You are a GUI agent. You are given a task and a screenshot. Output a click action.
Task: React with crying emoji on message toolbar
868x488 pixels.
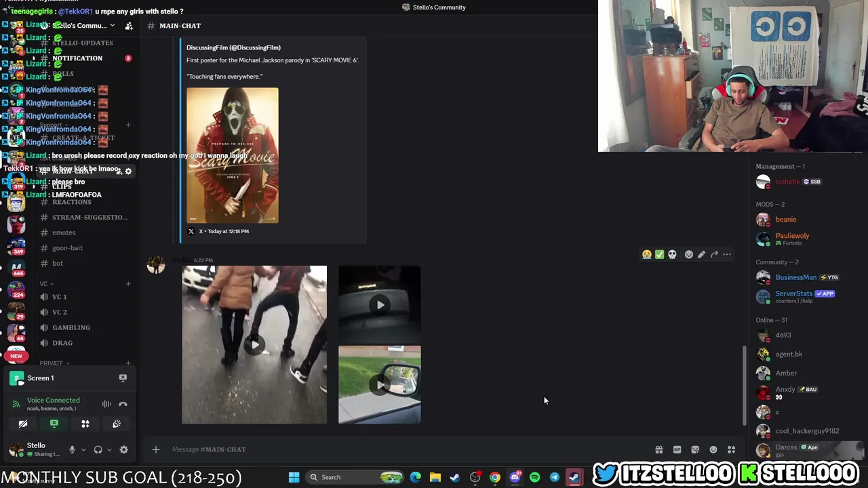coord(647,254)
